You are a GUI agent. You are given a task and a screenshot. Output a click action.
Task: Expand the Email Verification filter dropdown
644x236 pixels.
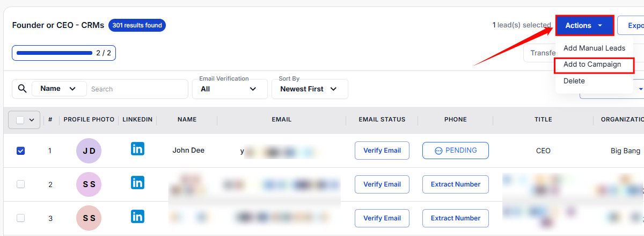point(230,89)
